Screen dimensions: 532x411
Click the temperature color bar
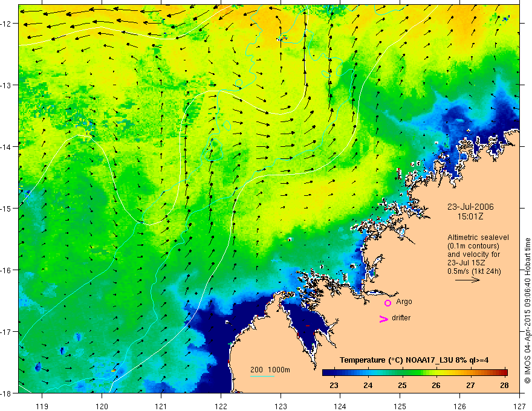(x=415, y=372)
